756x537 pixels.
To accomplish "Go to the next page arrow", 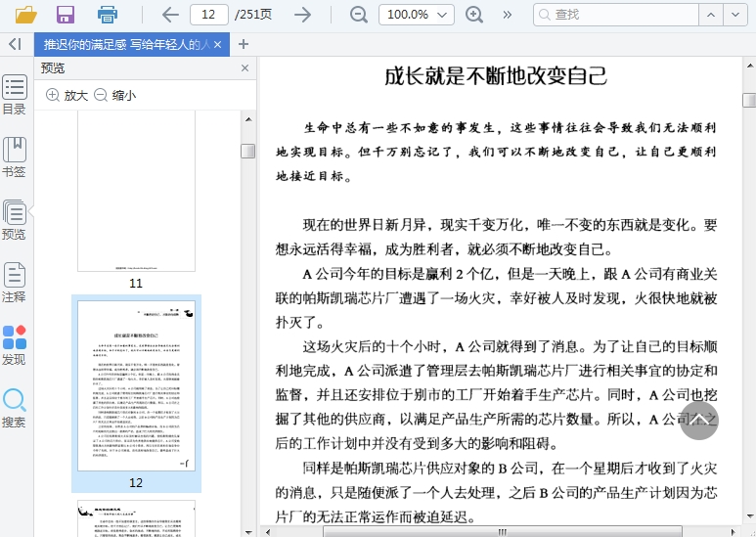I will 303,15.
